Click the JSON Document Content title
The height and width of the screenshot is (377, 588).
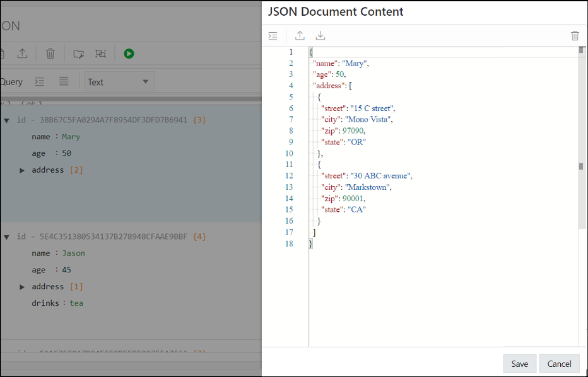[335, 12]
